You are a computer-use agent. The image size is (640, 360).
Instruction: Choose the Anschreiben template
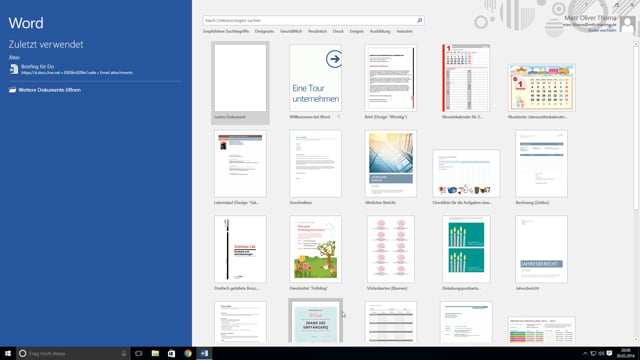pos(316,164)
